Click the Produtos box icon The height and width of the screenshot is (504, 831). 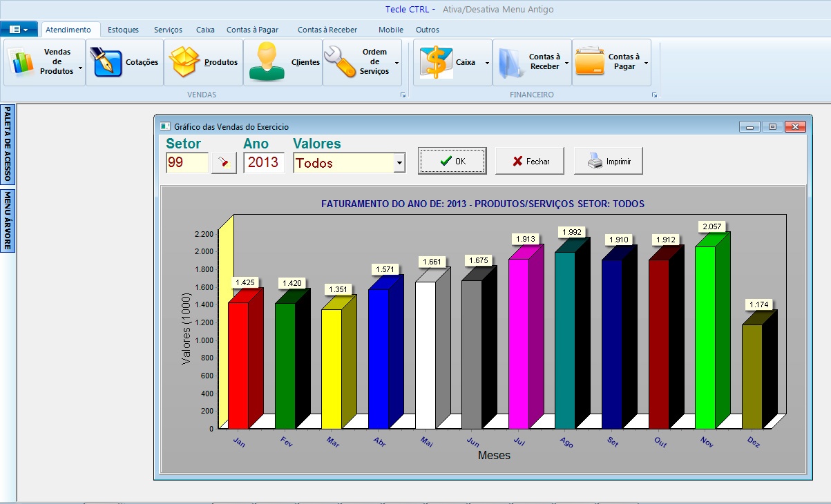(x=184, y=62)
